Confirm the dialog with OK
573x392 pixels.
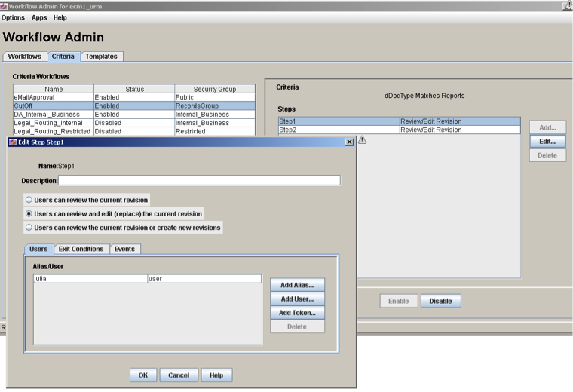pos(143,375)
